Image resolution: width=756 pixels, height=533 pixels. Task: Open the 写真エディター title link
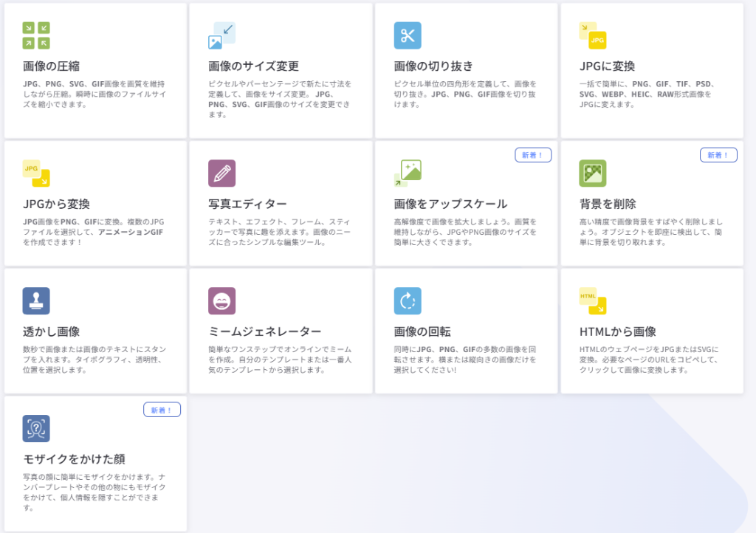(x=247, y=204)
